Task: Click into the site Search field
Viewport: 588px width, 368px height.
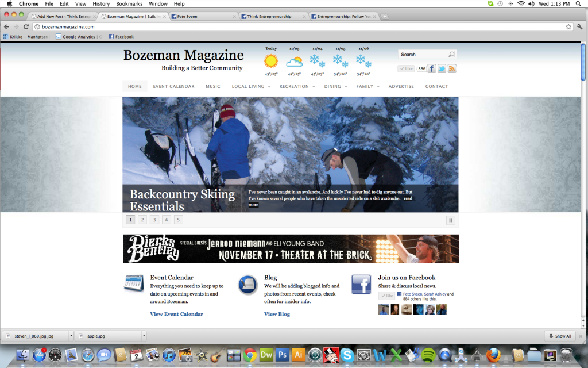Action: [424, 55]
